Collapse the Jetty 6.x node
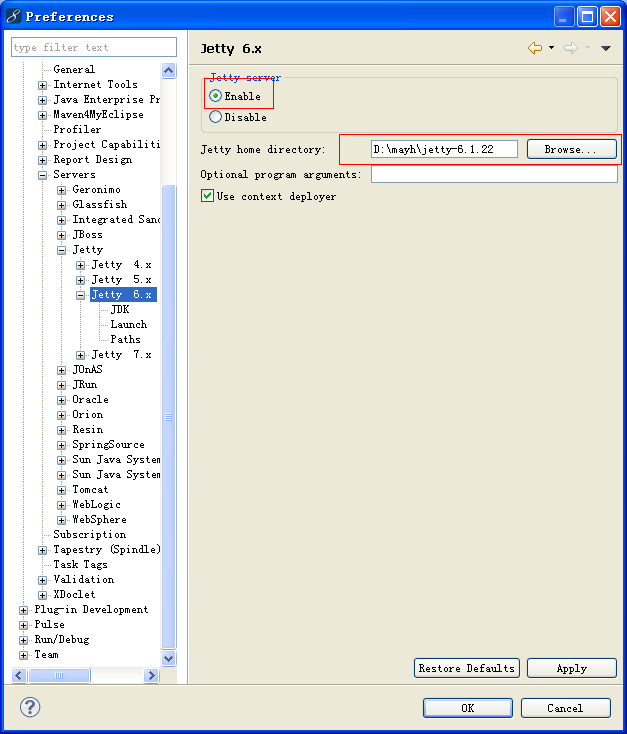627x734 pixels. tap(81, 295)
